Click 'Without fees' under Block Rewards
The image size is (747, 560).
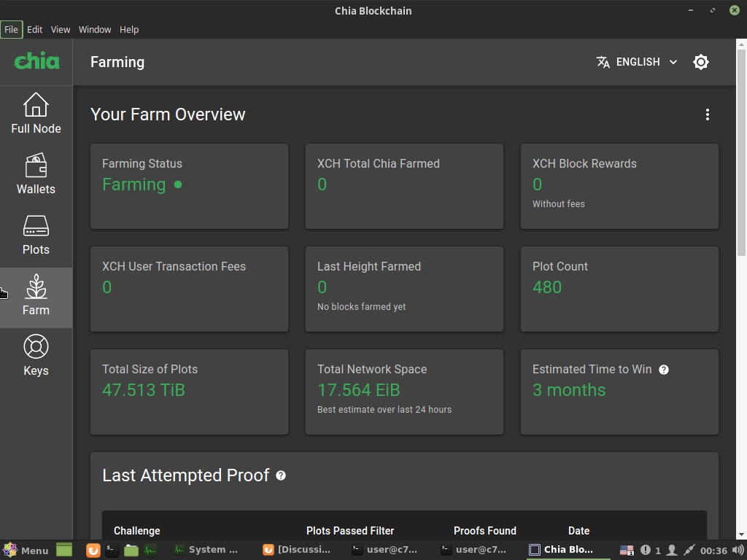(x=558, y=204)
